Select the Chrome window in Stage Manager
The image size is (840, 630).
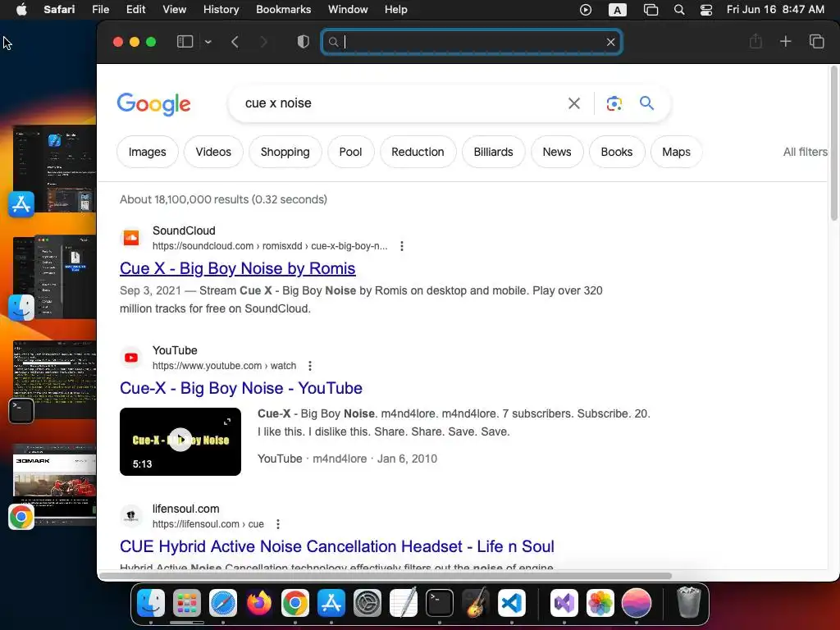click(x=53, y=484)
